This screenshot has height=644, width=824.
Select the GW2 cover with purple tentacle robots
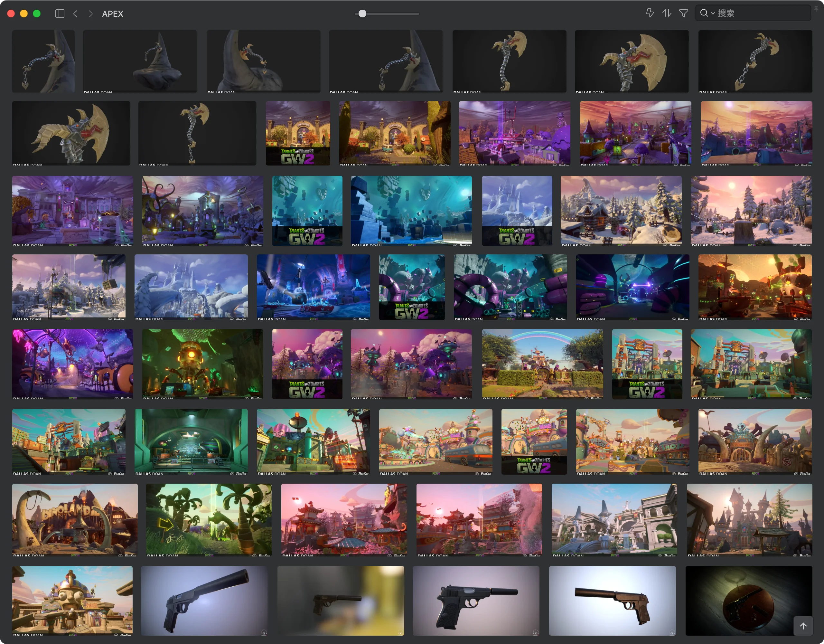click(x=412, y=287)
